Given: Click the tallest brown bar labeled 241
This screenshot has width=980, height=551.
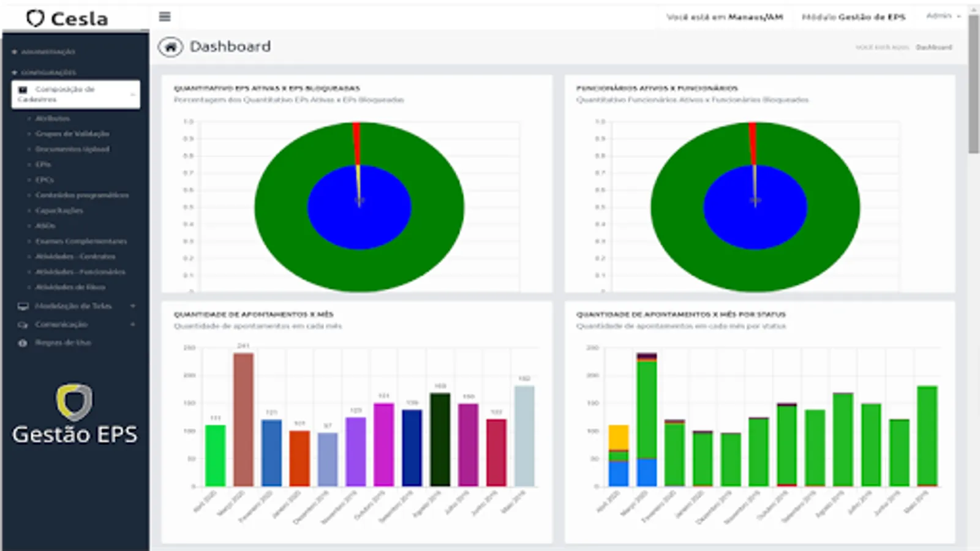Looking at the screenshot, I should [x=243, y=419].
